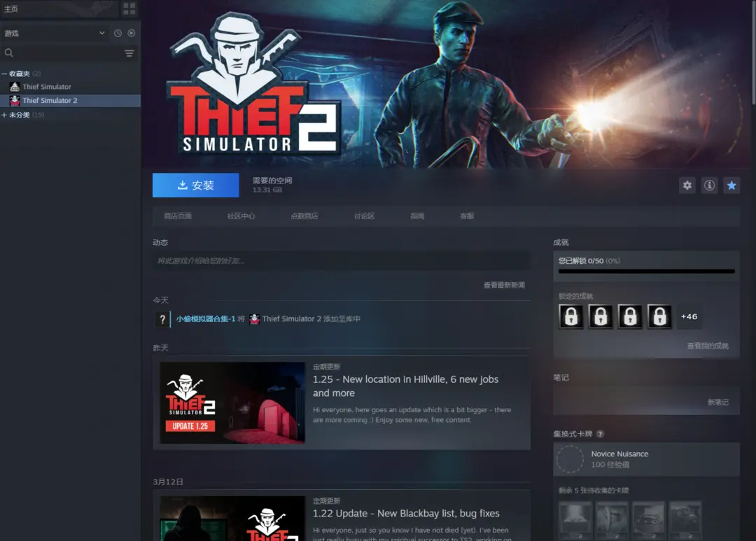This screenshot has height=541, width=756.
Task: Open the 游戏 dropdown in sidebar
Action: 55,34
